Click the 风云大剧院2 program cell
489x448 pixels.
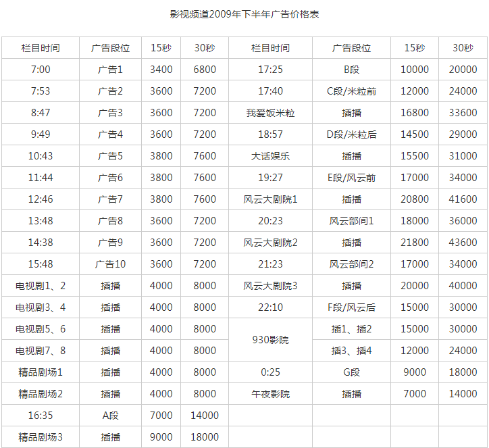(270, 242)
